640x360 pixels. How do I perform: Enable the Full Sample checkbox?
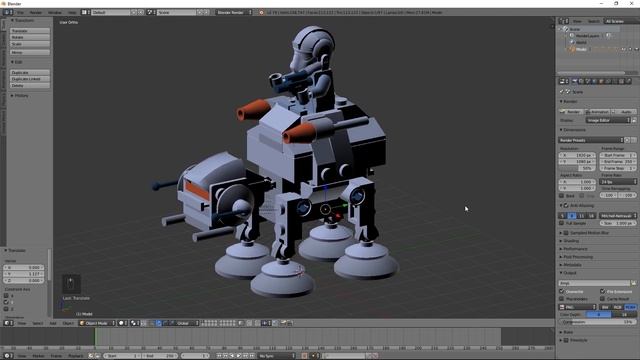coord(562,223)
